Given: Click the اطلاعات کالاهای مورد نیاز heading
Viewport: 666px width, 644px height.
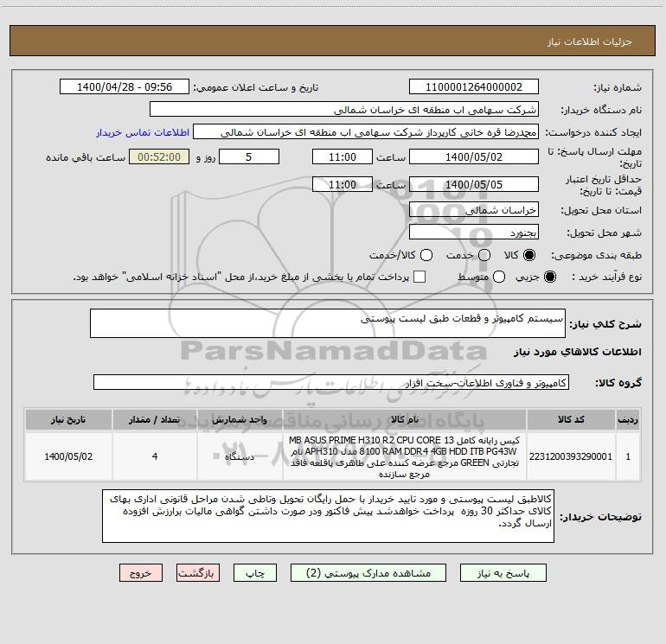Looking at the screenshot, I should pyautogui.click(x=577, y=352).
